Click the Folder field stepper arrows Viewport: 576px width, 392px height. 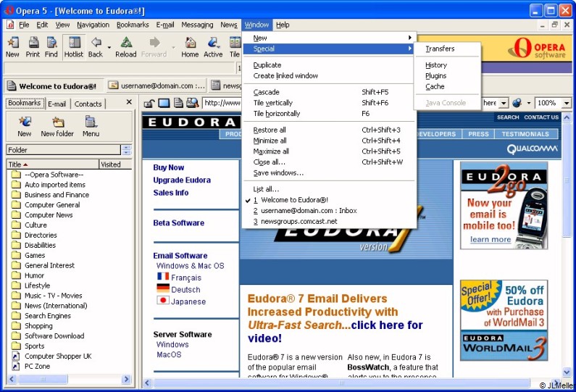[126, 150]
